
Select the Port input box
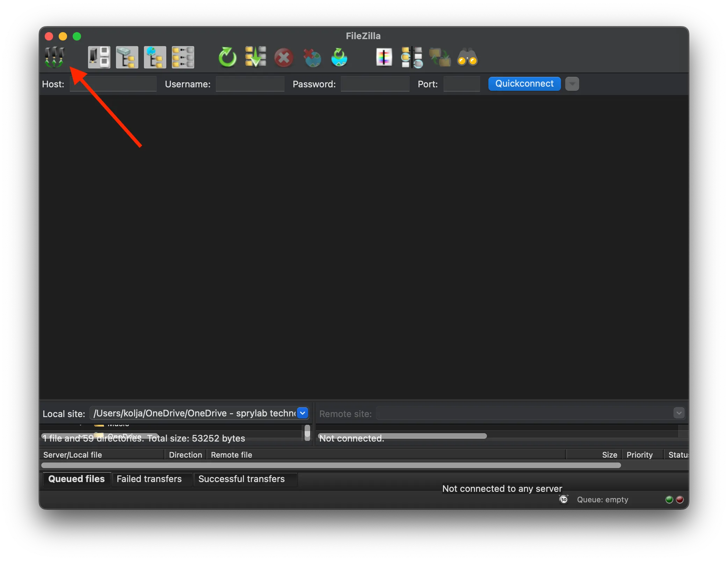pos(462,84)
